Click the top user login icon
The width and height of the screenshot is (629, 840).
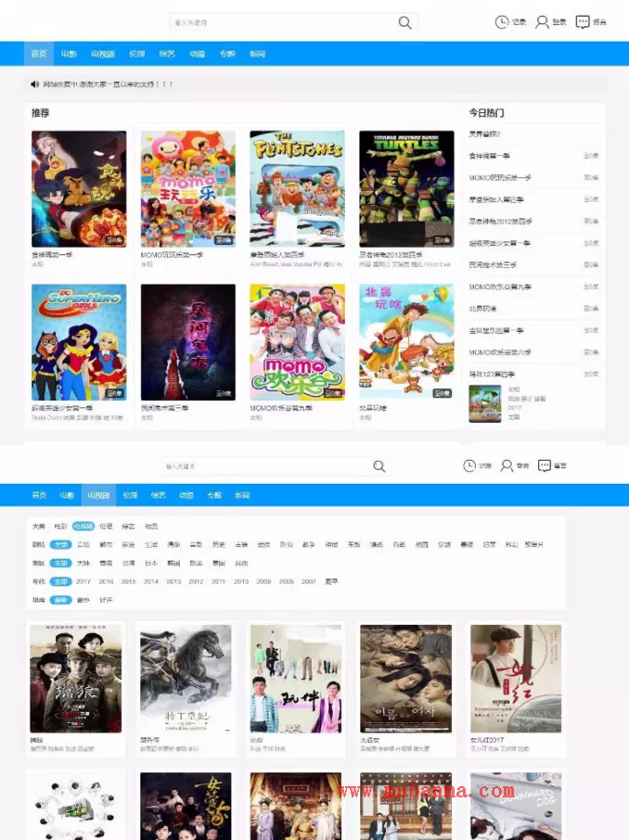tap(542, 21)
